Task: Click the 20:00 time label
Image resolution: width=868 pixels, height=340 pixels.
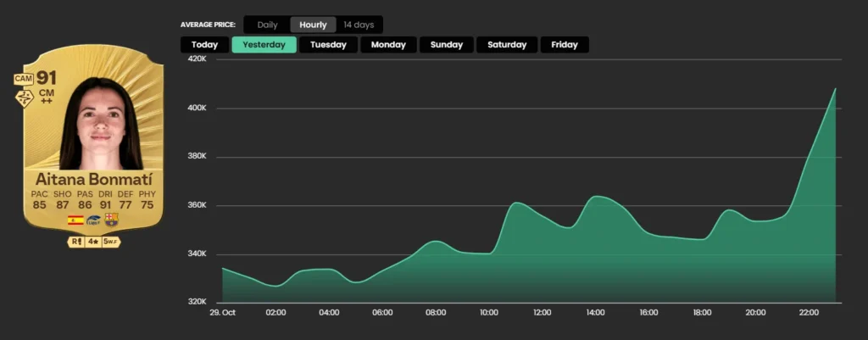Action: tap(755, 313)
